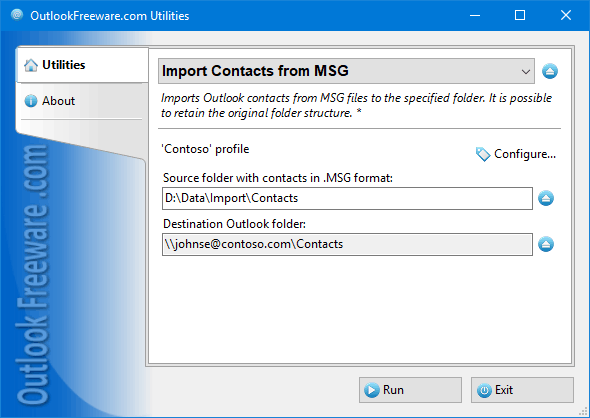Browse for source folder using eject icon
This screenshot has height=418, width=590.
(x=546, y=198)
